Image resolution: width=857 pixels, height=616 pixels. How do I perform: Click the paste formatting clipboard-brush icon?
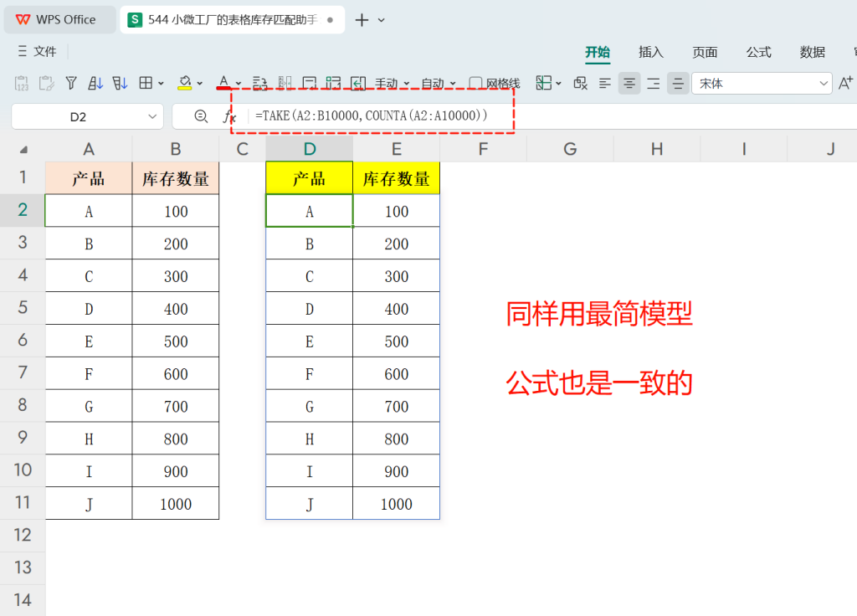(x=47, y=83)
